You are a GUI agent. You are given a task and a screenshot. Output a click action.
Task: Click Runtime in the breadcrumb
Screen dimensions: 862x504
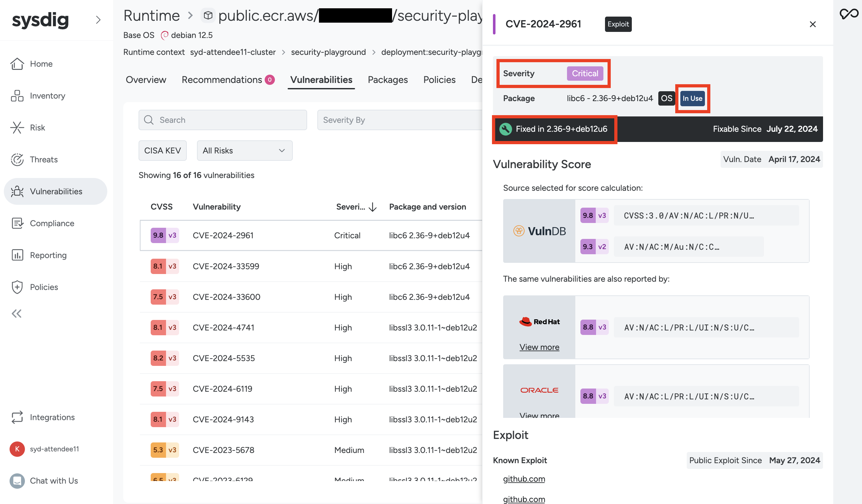coord(152,16)
